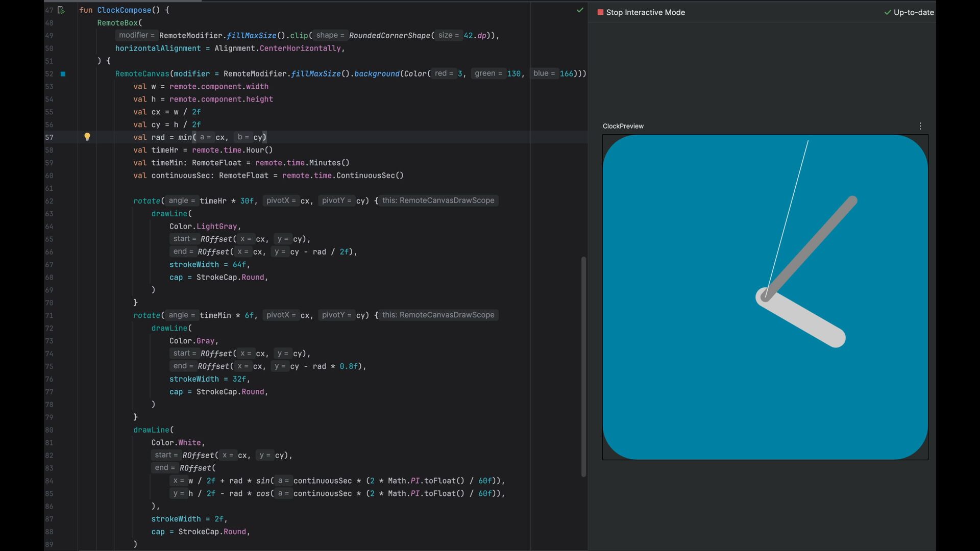Click the editor vertical scrollbar thumb

[x=583, y=366]
